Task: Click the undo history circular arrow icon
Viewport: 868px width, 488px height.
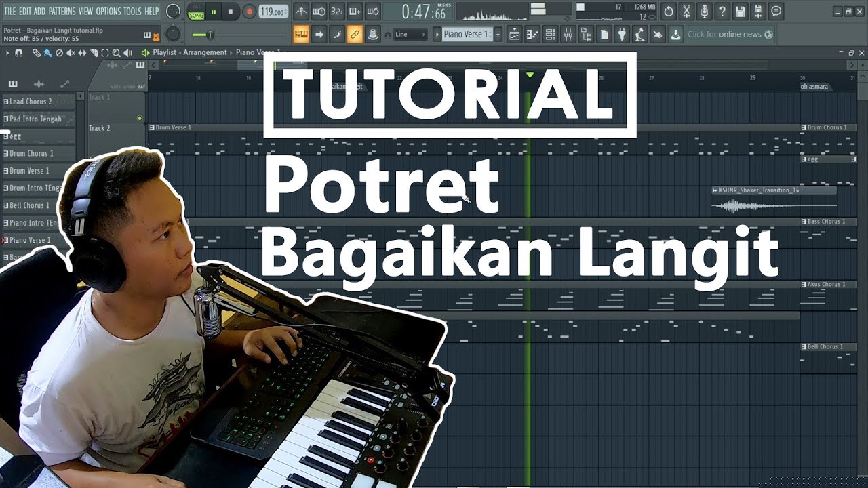Action: [669, 12]
